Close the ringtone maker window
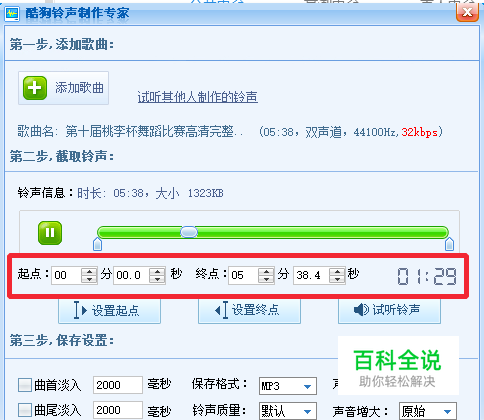 pos(467,13)
